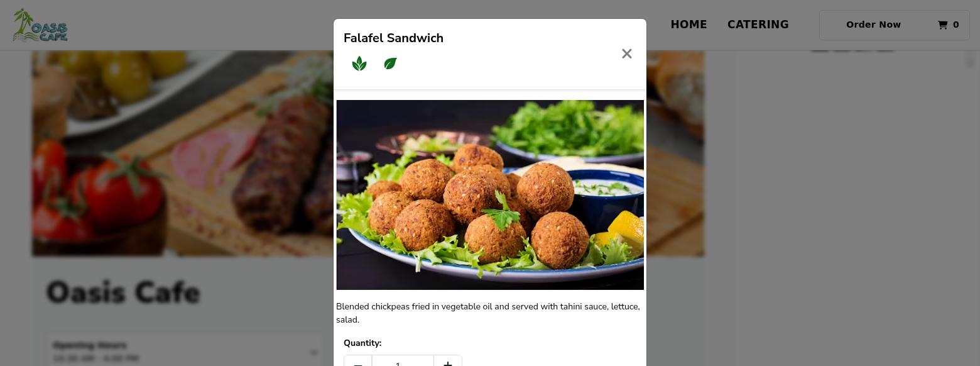Click the quantity number field
This screenshot has height=366, width=980.
pos(403,361)
